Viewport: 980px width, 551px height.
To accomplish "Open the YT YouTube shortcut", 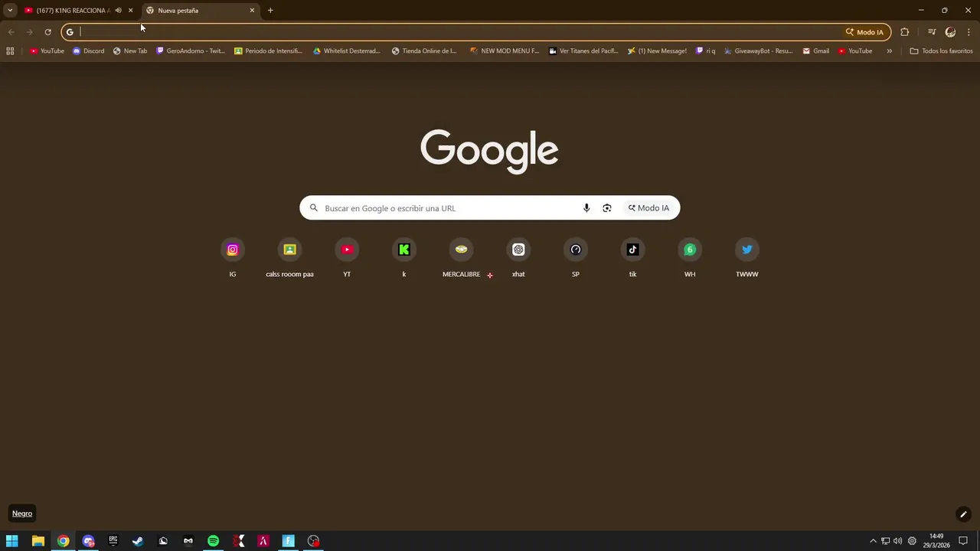I will (347, 257).
